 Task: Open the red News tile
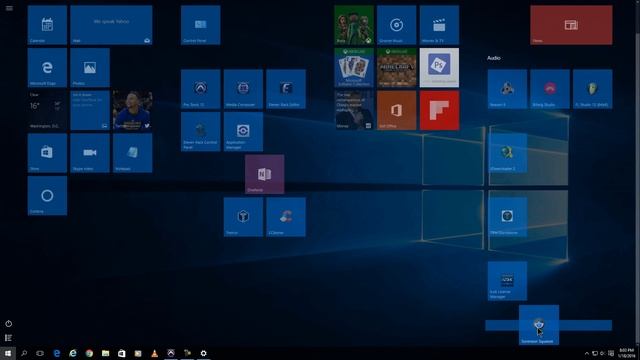click(571, 25)
